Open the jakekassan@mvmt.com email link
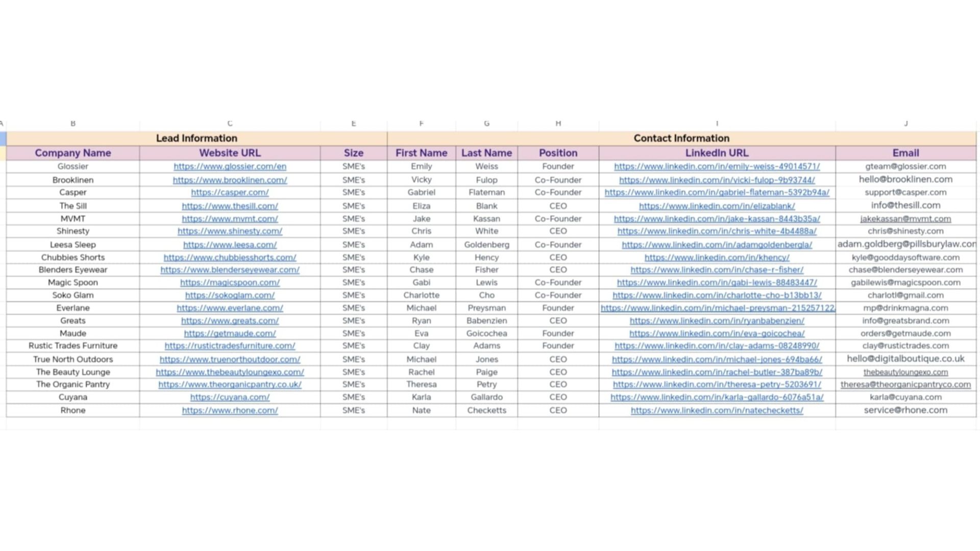980x551 pixels. click(x=905, y=219)
